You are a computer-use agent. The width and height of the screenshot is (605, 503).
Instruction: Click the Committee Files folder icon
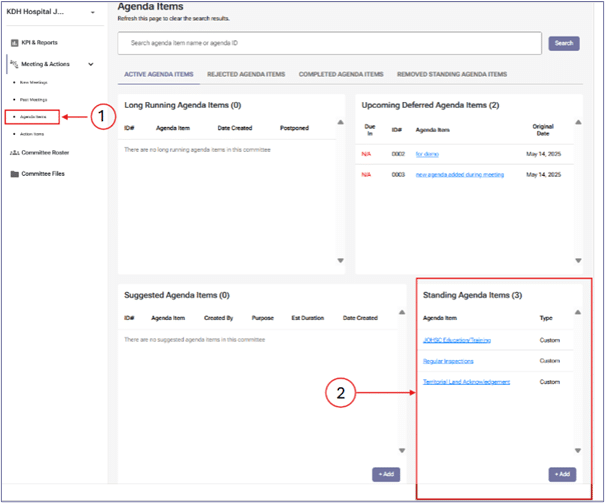[x=14, y=174]
